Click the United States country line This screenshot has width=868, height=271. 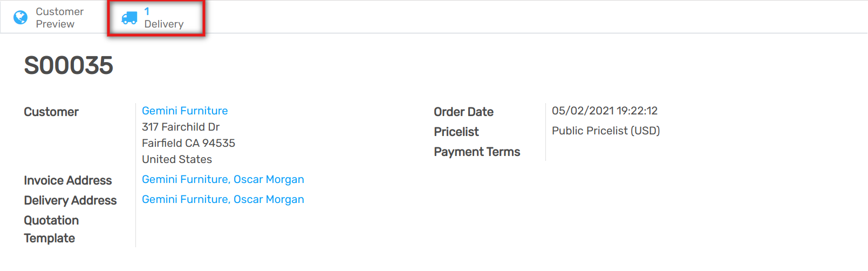click(x=177, y=159)
